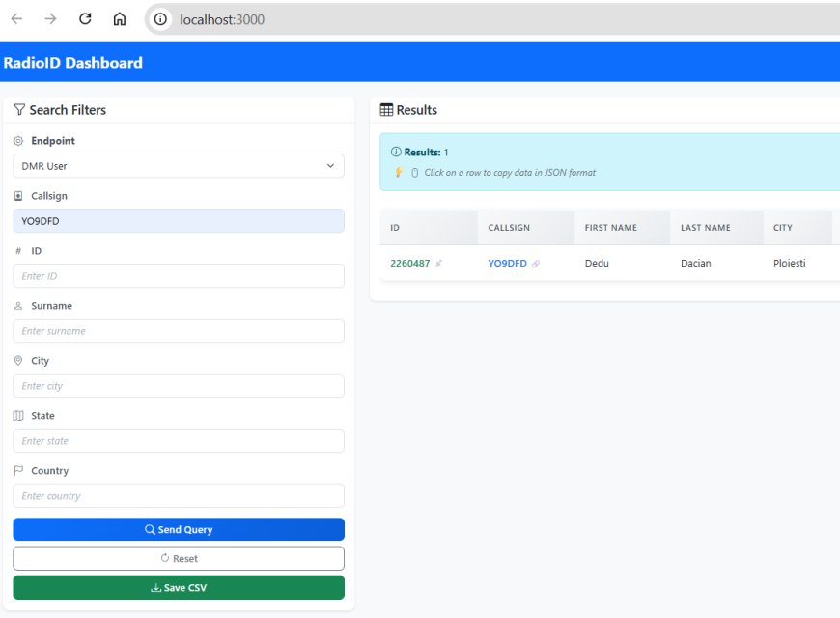The height and width of the screenshot is (618, 840).
Task: Click the clipboard icon in the banner hint
Action: (414, 173)
